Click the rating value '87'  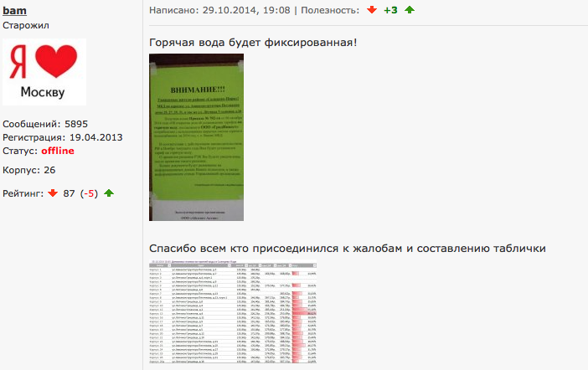(69, 193)
